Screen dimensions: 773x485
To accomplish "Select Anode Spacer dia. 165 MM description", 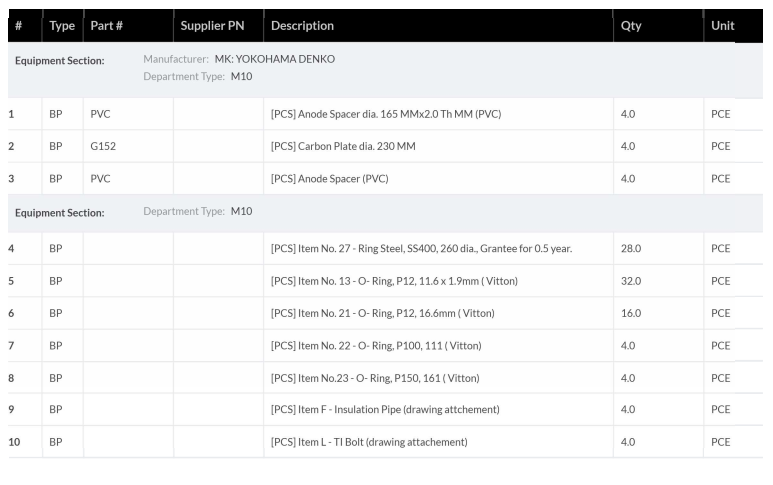I will coord(385,114).
